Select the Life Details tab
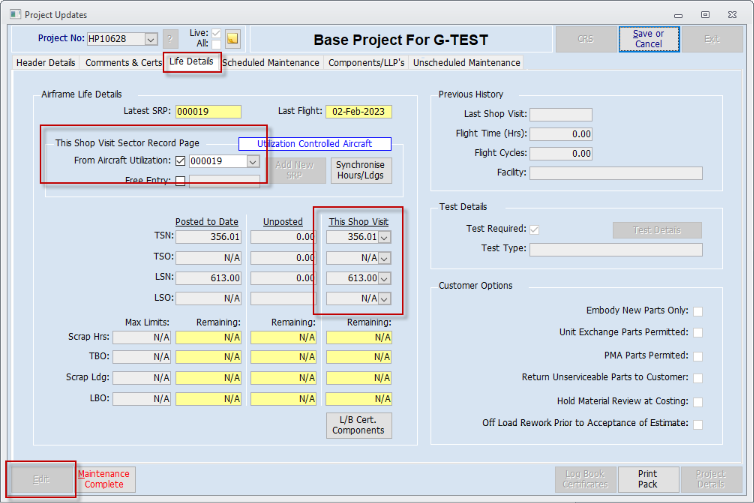The width and height of the screenshot is (754, 503). [x=191, y=62]
